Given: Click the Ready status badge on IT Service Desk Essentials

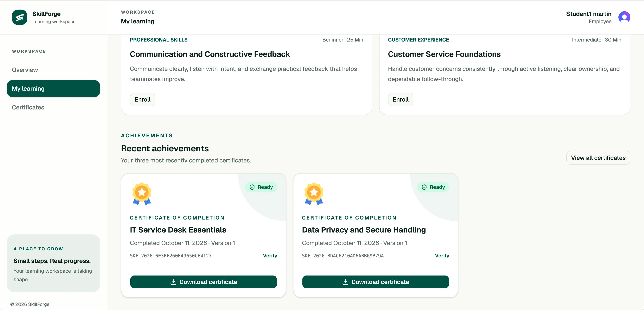Looking at the screenshot, I should (261, 187).
